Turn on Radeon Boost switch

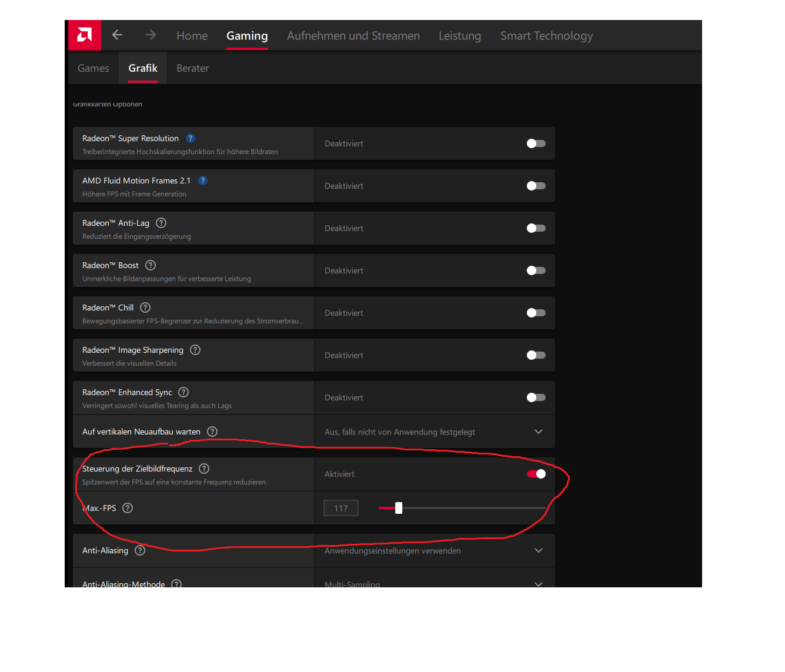tap(536, 270)
